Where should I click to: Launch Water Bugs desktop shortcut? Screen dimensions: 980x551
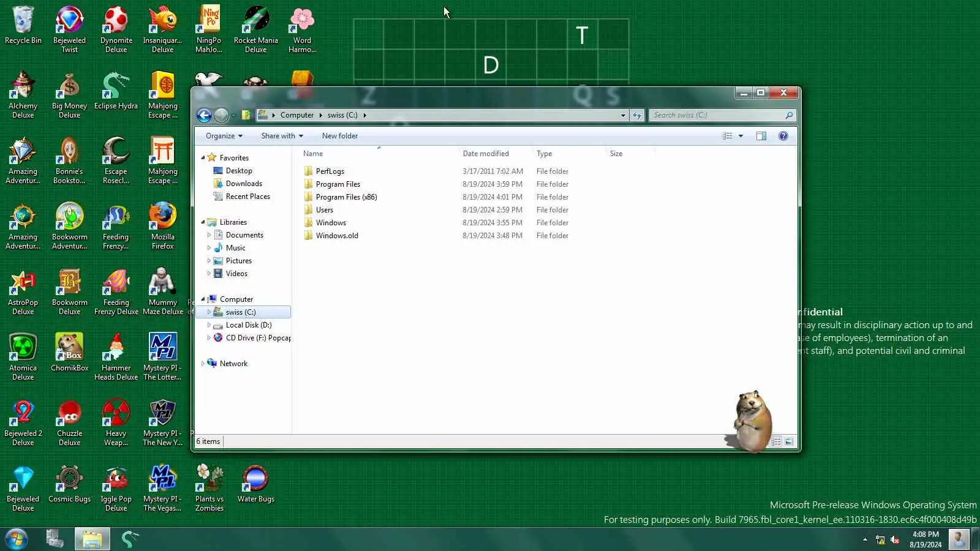pyautogui.click(x=256, y=483)
